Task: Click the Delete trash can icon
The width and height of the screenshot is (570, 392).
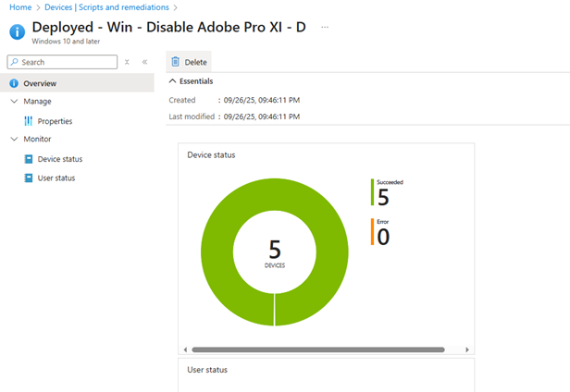Action: click(x=176, y=62)
